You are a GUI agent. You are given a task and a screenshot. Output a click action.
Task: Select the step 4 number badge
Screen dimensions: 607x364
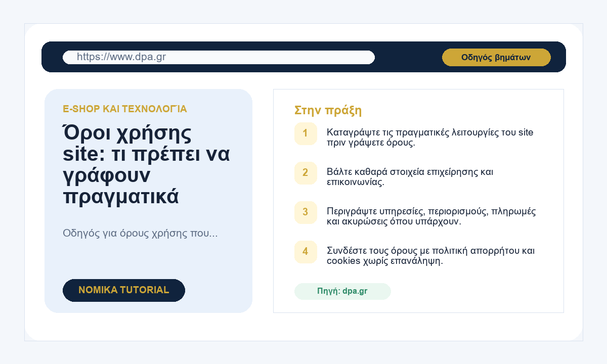pos(306,252)
